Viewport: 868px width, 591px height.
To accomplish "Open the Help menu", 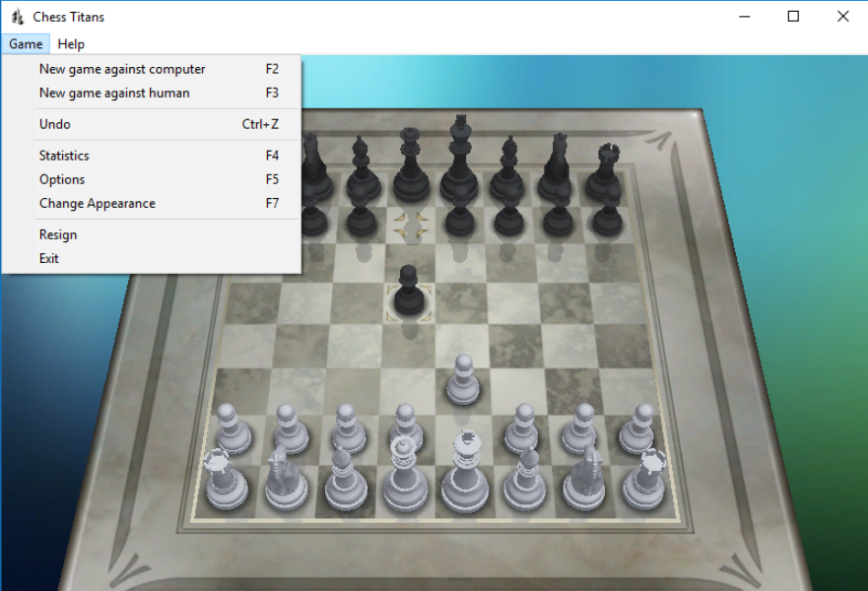I will point(71,43).
